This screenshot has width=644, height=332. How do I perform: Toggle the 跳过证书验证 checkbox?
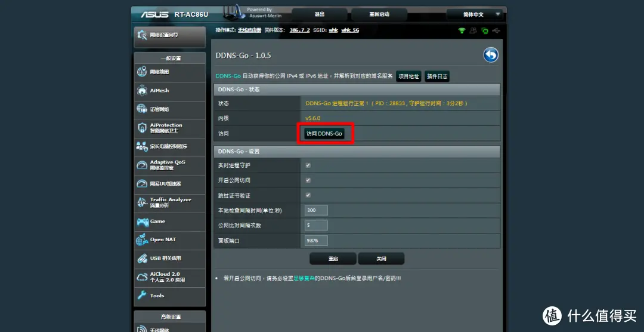coord(308,195)
